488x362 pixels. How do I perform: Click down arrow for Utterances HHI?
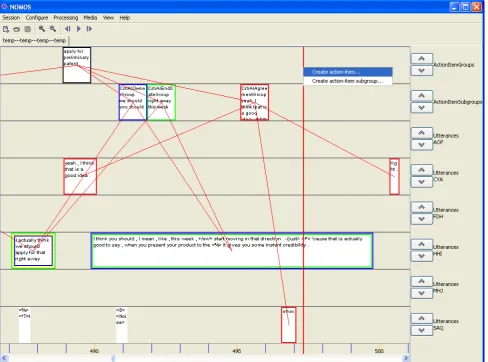tap(421, 256)
